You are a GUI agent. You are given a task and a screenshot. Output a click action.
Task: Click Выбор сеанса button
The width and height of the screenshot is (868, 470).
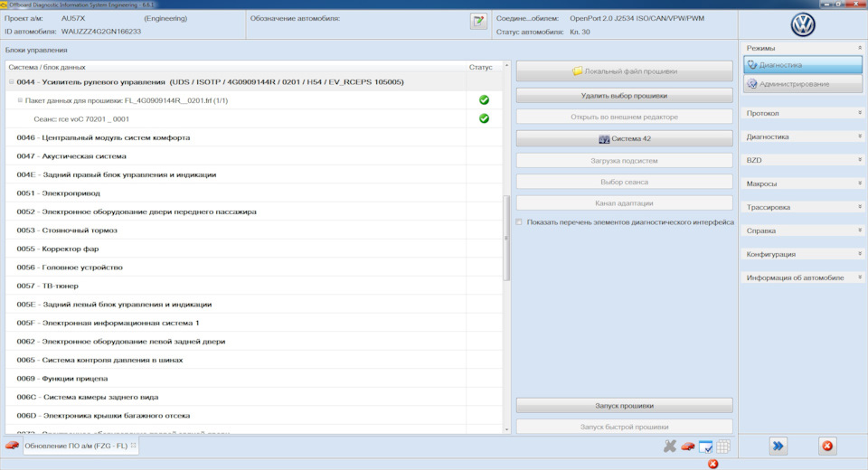pyautogui.click(x=625, y=182)
